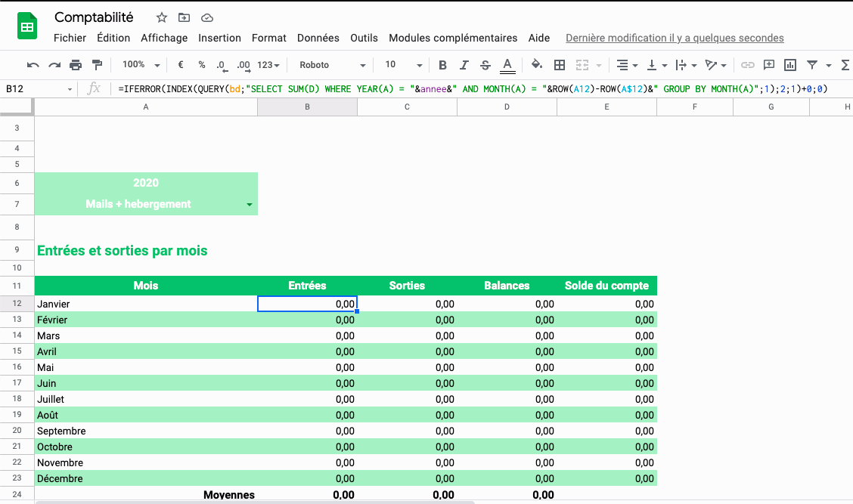The height and width of the screenshot is (504, 853).
Task: Toggle bold formatting
Action: (443, 65)
